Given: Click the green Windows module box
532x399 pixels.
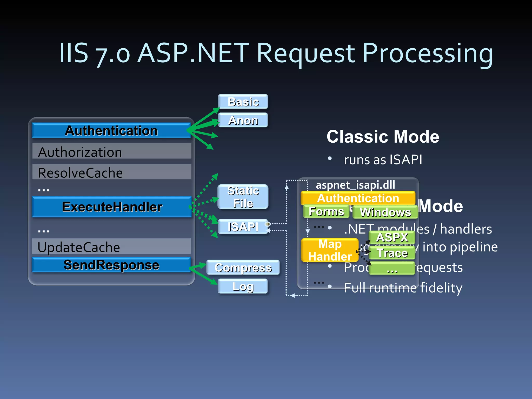Looking at the screenshot, I should point(385,212).
